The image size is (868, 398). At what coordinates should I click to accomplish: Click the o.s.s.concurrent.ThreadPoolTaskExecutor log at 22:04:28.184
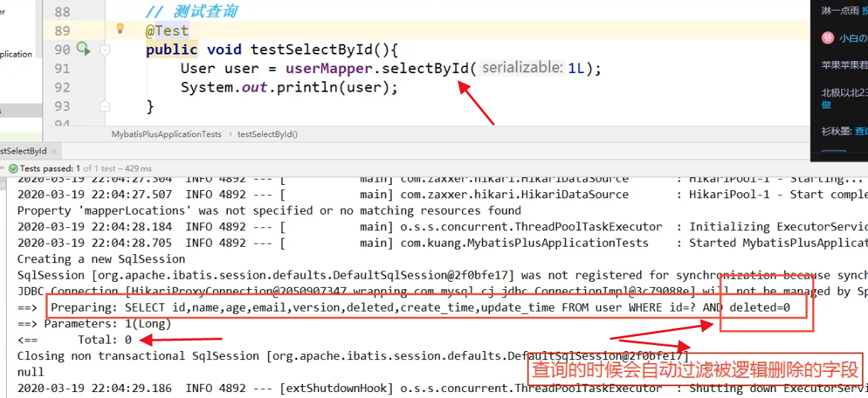442,227
